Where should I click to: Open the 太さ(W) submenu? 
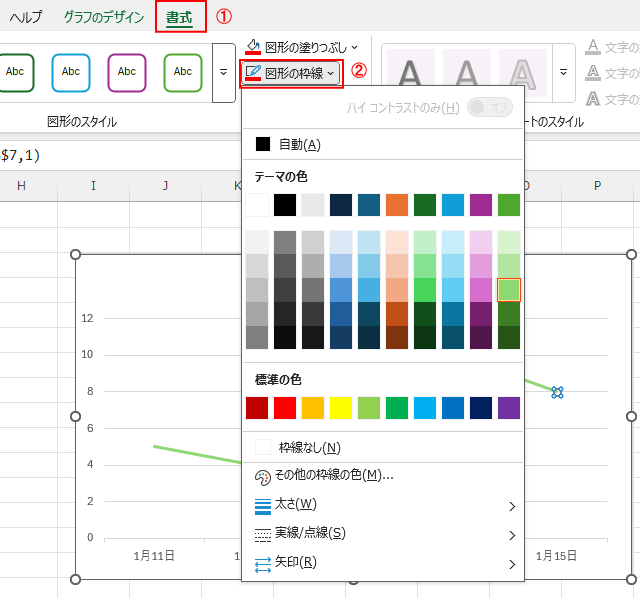coord(383,505)
